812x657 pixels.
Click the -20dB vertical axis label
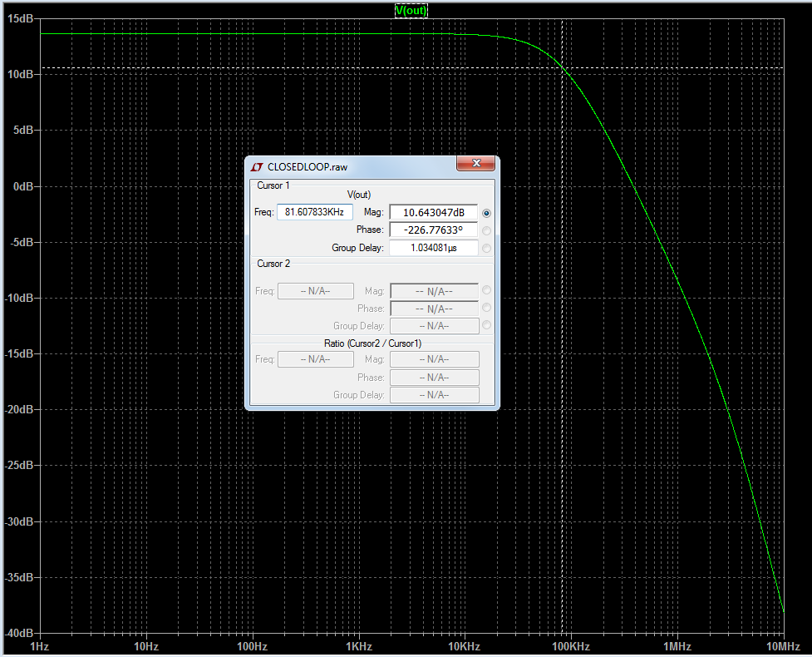pyautogui.click(x=19, y=409)
